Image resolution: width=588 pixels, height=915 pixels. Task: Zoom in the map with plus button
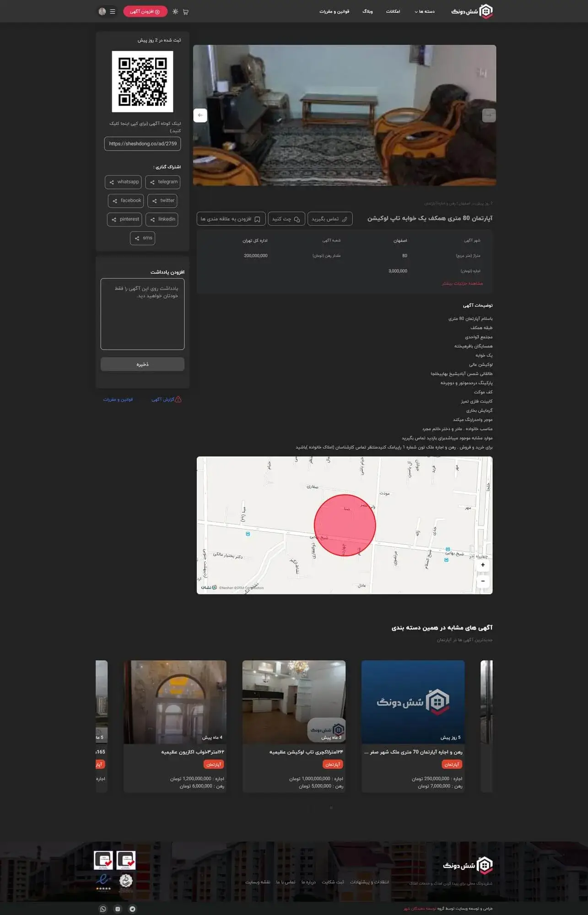click(x=483, y=565)
